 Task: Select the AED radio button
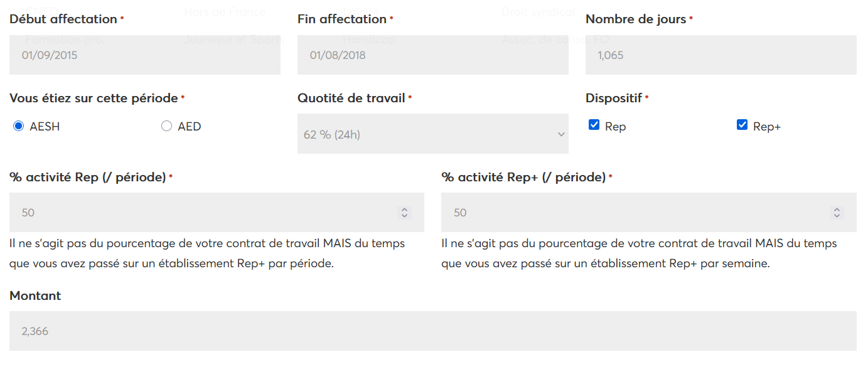coord(166,126)
